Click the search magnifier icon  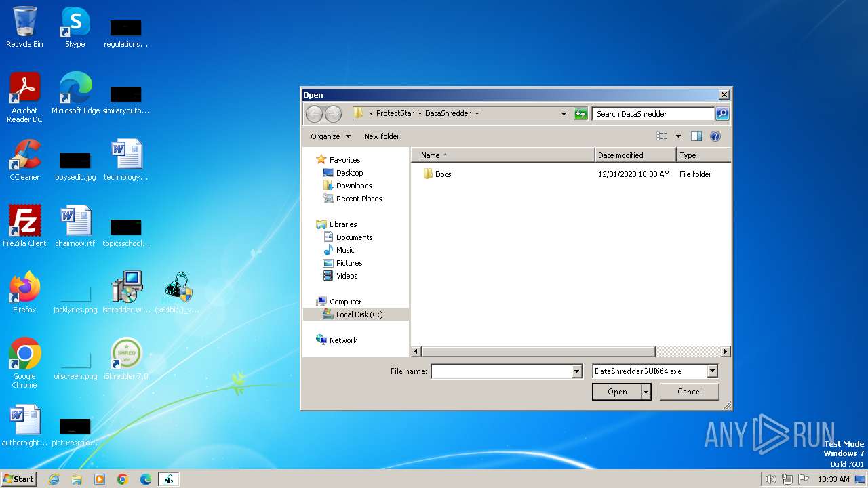[x=722, y=114]
